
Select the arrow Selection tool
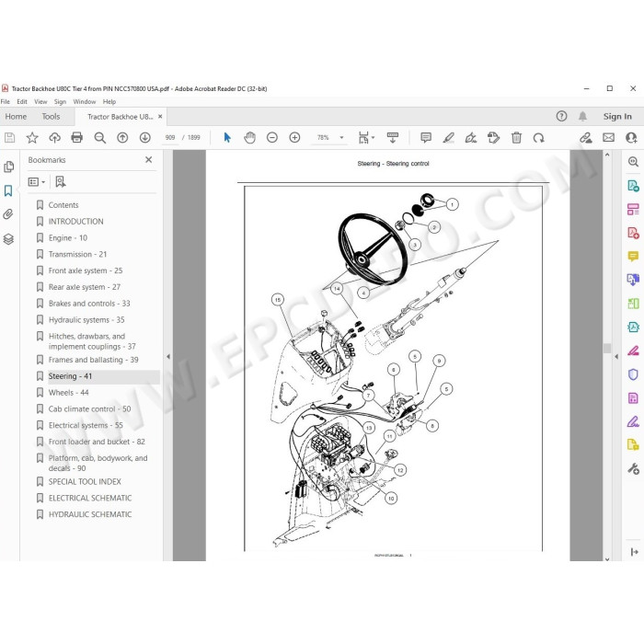[x=227, y=138]
